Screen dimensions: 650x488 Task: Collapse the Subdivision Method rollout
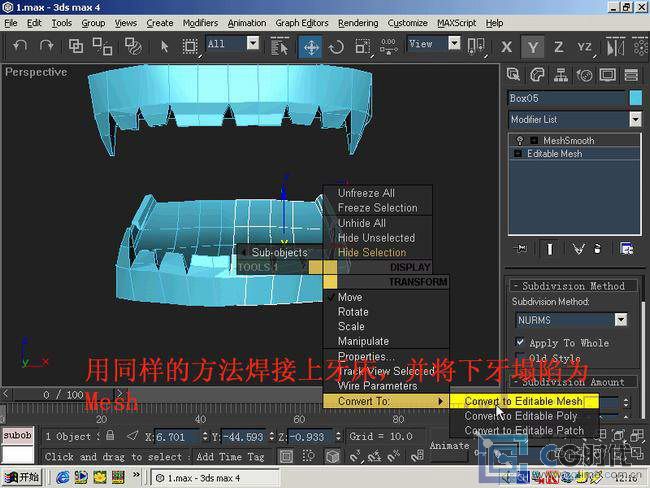click(x=574, y=286)
